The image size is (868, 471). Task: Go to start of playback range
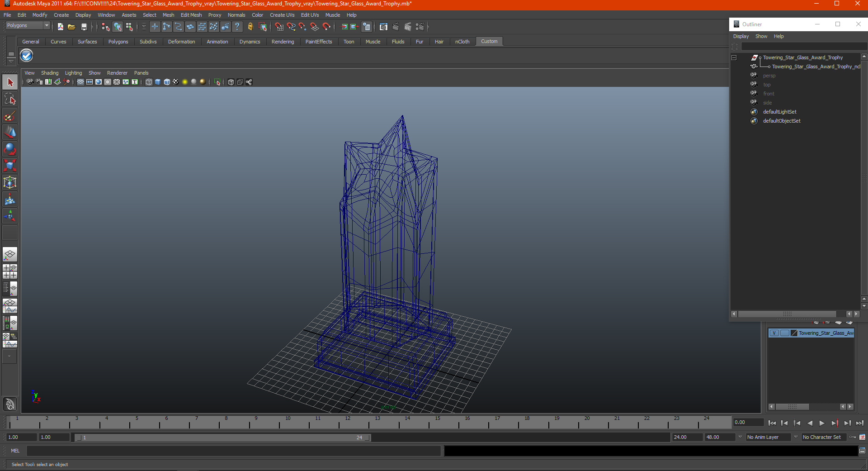tap(772, 423)
